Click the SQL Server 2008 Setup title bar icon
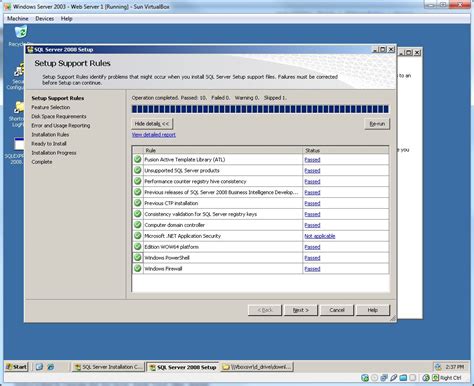Image resolution: width=474 pixels, height=386 pixels. pyautogui.click(x=30, y=49)
